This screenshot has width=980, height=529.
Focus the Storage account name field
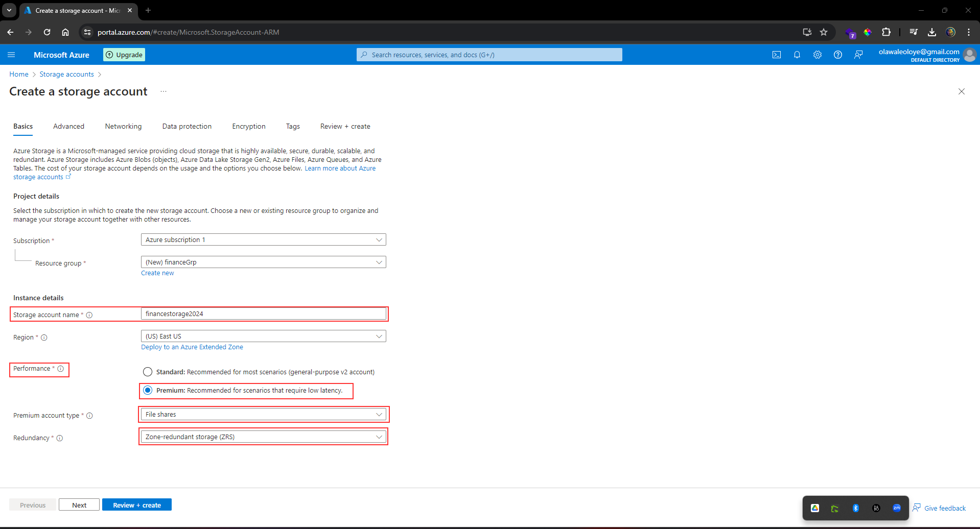264,314
